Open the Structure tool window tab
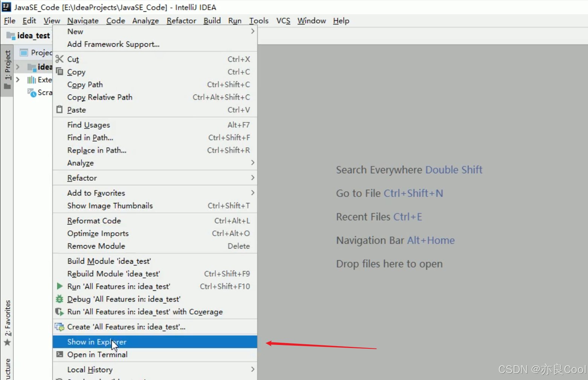 tap(7, 369)
